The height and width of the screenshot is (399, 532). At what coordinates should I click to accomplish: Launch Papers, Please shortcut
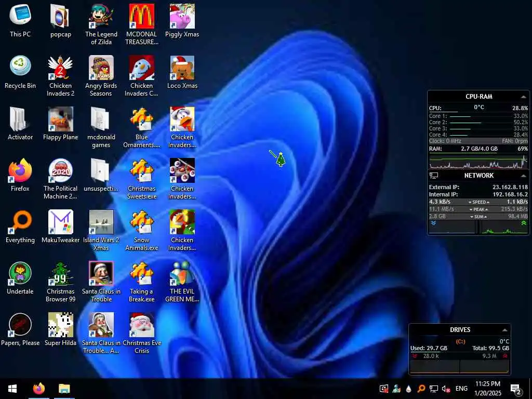click(x=20, y=330)
